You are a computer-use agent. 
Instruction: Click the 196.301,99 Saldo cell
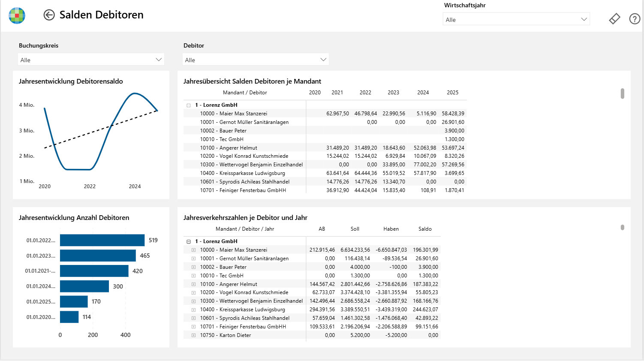[x=425, y=250]
